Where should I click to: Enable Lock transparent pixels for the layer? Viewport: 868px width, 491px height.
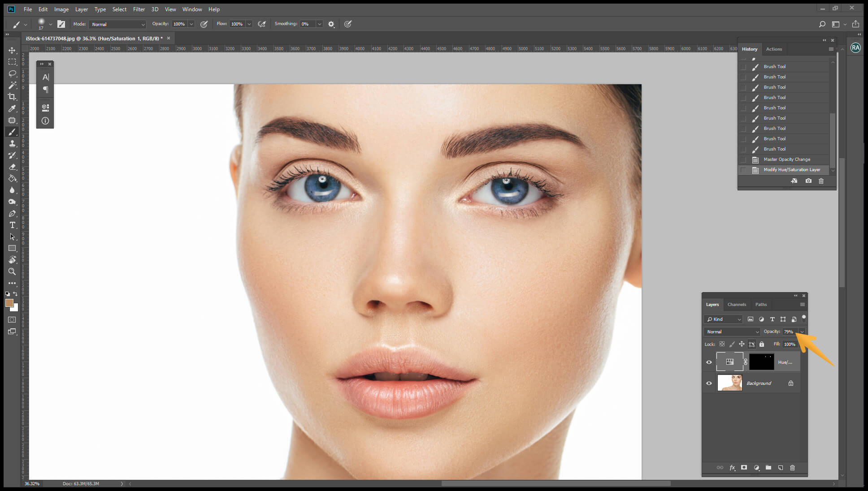(722, 344)
